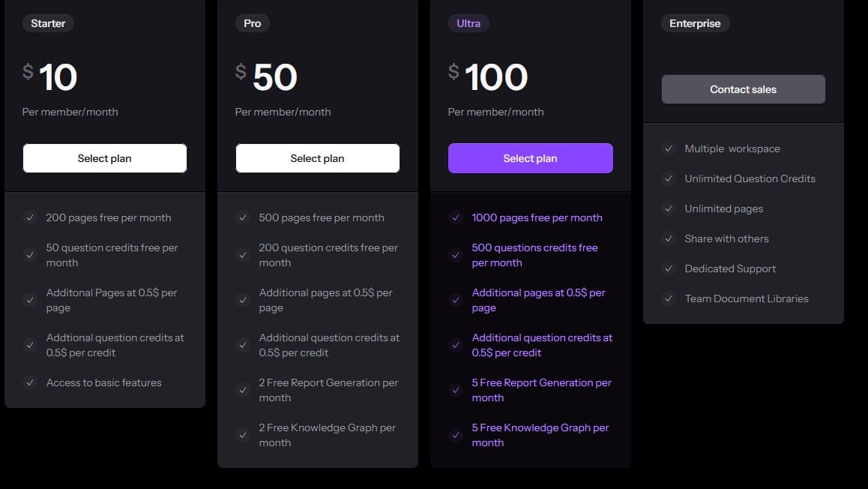
Task: Click the checkmark beside 200 pages free
Action: (x=30, y=217)
